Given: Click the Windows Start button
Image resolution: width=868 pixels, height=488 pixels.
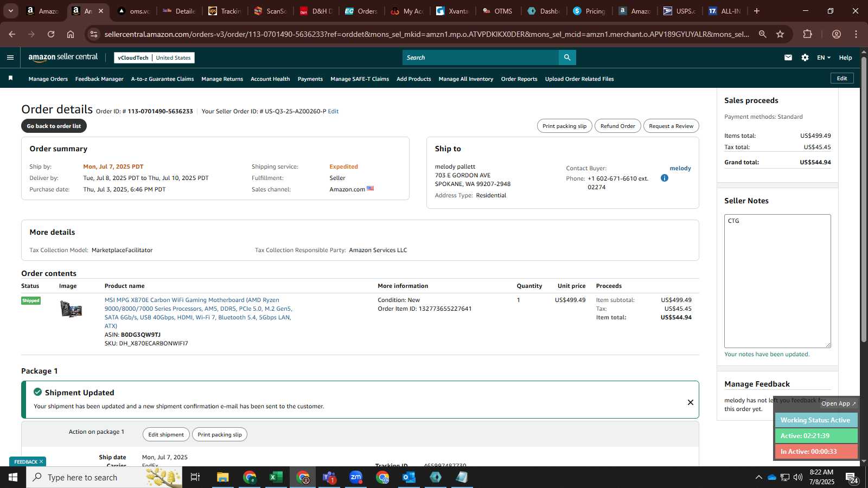Looking at the screenshot, I should 13,477.
